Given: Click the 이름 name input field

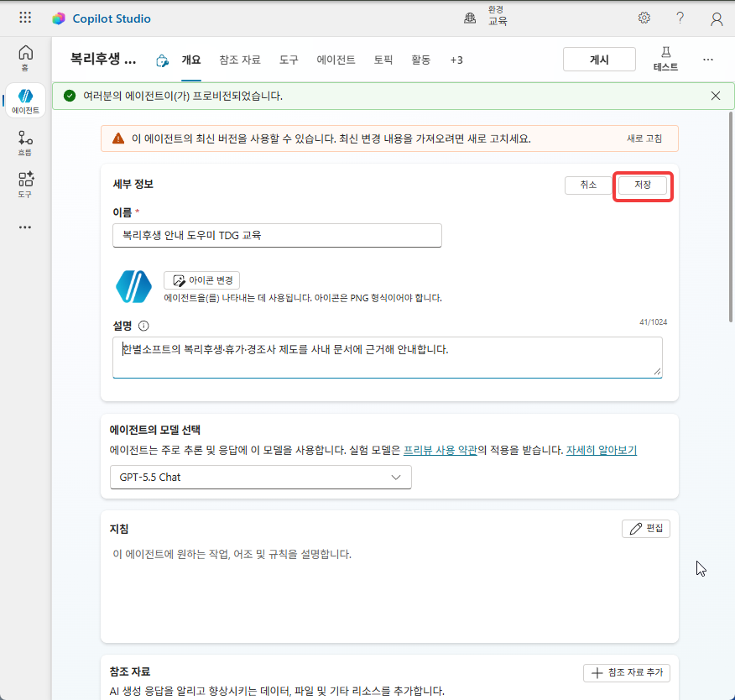Looking at the screenshot, I should pyautogui.click(x=277, y=235).
